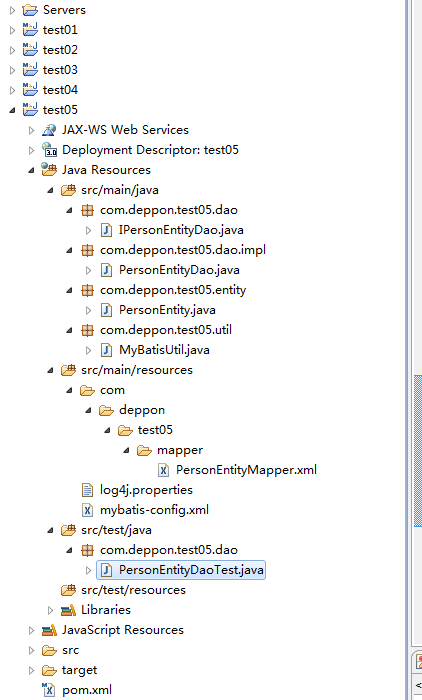Click the target folder icon
Image resolution: width=422 pixels, height=700 pixels.
click(49, 670)
